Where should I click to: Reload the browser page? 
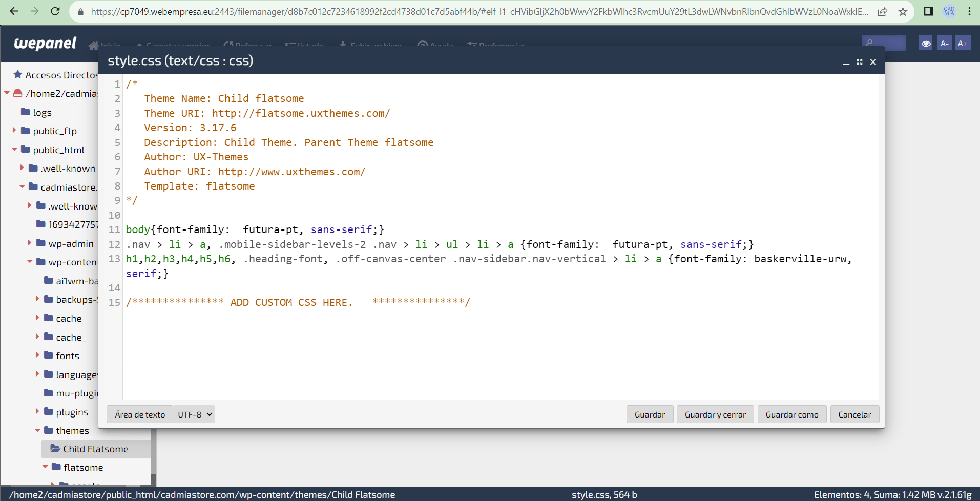tap(55, 11)
